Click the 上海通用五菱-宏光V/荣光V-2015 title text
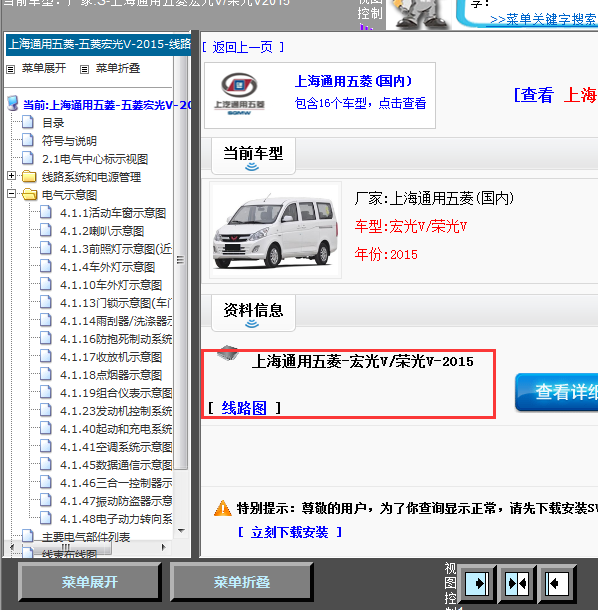Screen dimensions: 598x610 (363, 362)
